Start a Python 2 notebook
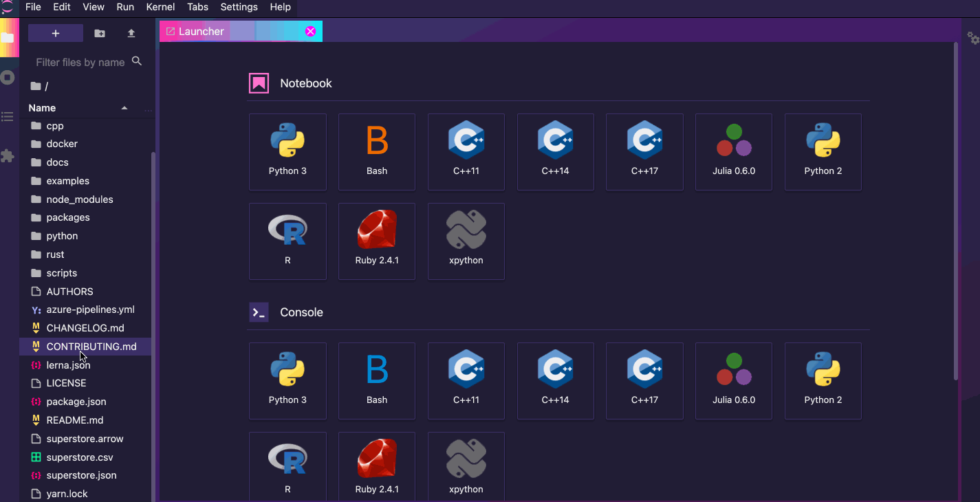 [823, 152]
